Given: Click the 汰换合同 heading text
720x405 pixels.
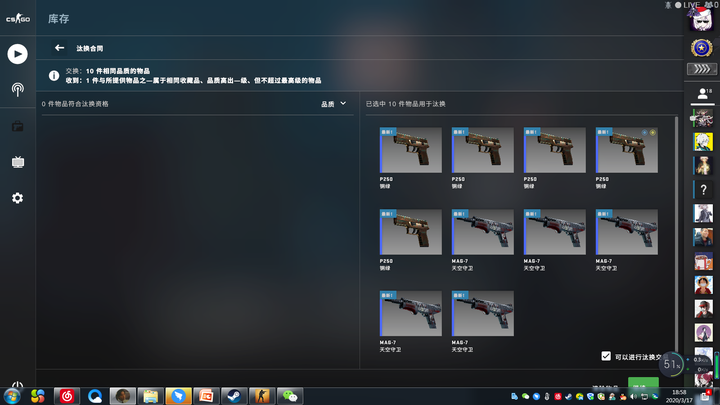Looking at the screenshot, I should pyautogui.click(x=90, y=48).
